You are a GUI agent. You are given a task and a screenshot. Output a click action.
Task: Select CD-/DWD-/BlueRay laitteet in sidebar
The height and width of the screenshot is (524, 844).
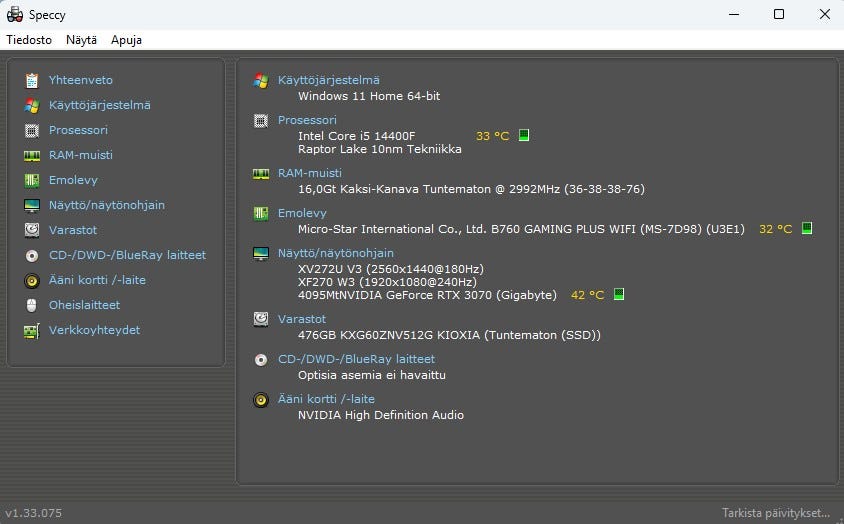[127, 255]
